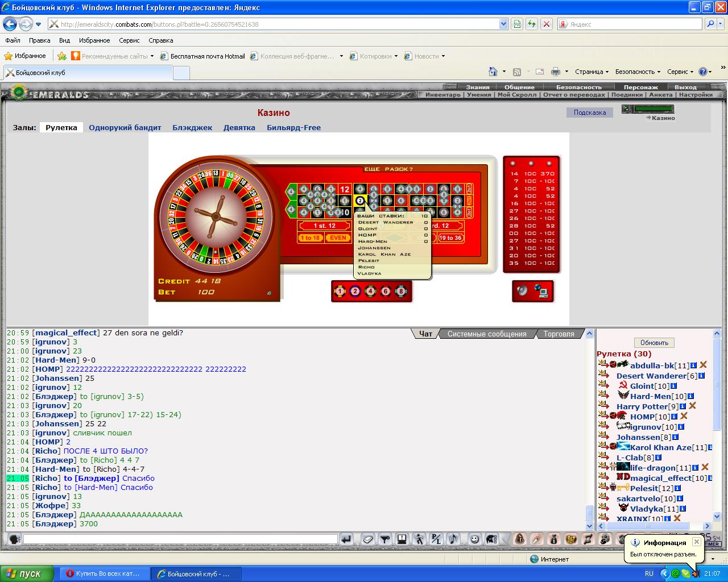Open the smiley face emoticons

coord(474,539)
